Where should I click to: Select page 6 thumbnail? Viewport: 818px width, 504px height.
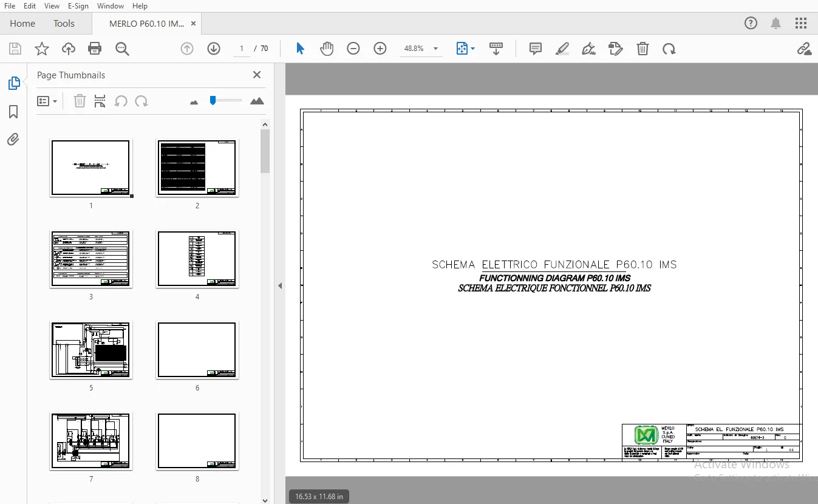pyautogui.click(x=197, y=350)
